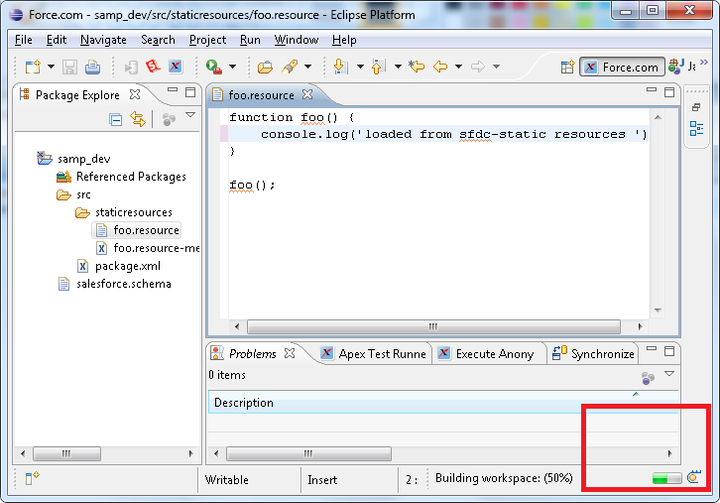
Task: Click the Next Annotation down arrow icon
Action: point(340,67)
